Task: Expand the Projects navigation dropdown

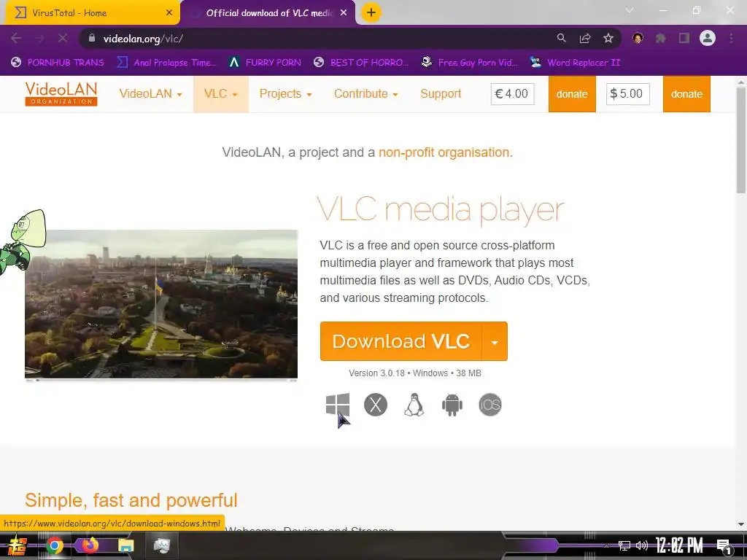Action: click(285, 94)
